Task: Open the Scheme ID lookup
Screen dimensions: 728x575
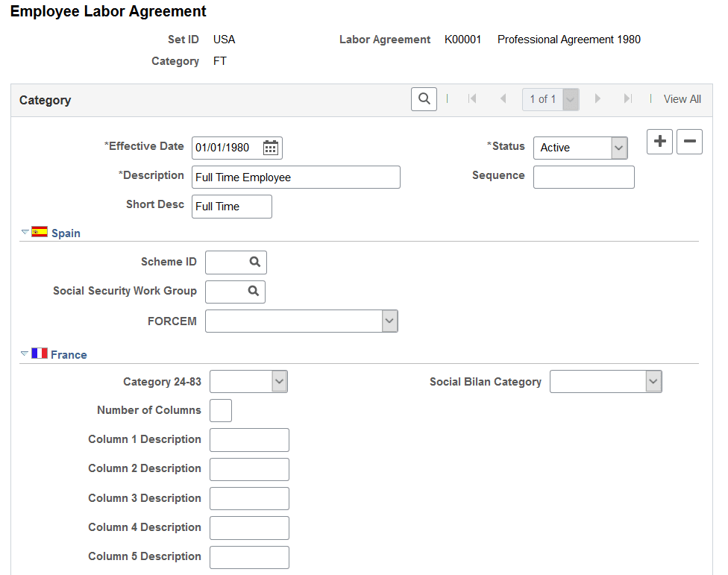Action: [x=254, y=262]
